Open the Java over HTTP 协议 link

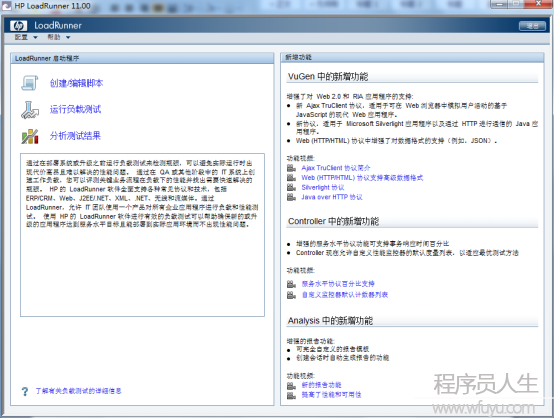point(332,197)
